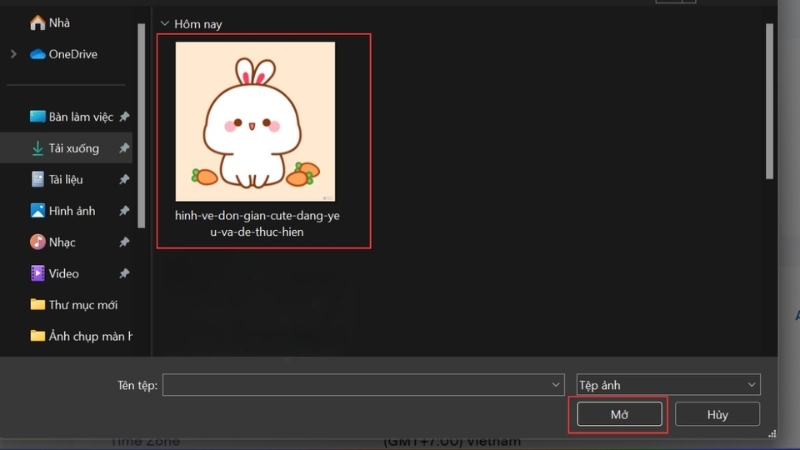Click the Video folder icon

pos(38,273)
